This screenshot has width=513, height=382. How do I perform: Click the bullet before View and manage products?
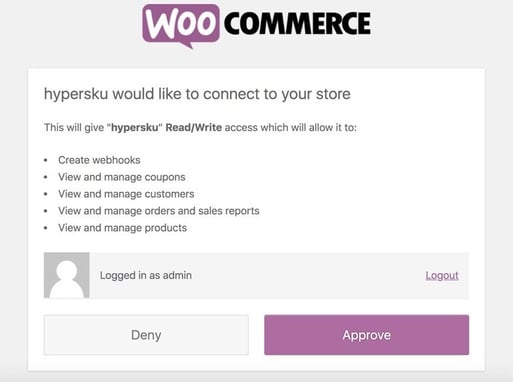46,228
